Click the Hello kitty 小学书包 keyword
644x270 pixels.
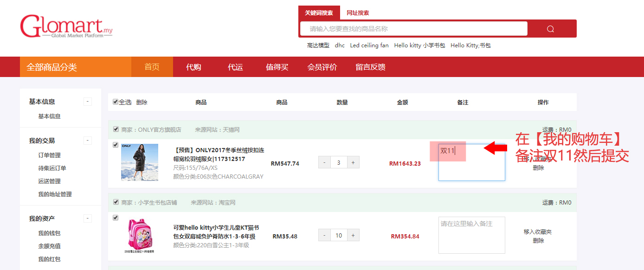point(419,45)
